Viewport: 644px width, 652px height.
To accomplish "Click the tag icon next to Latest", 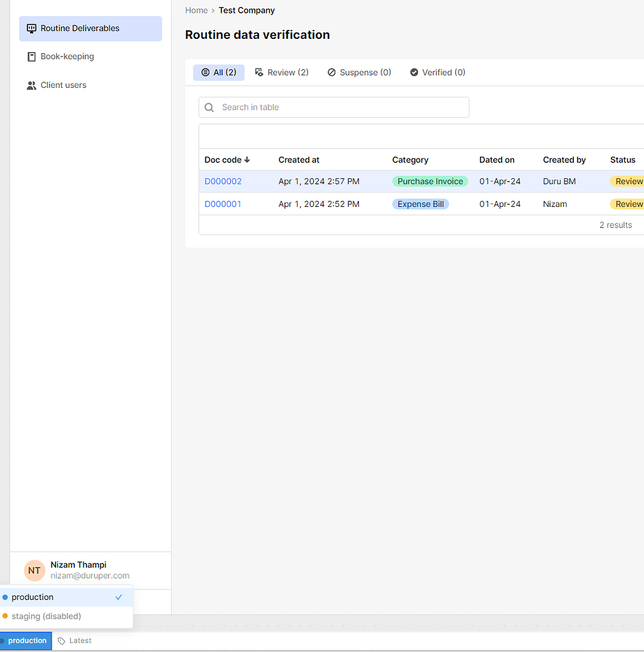I will (60, 641).
